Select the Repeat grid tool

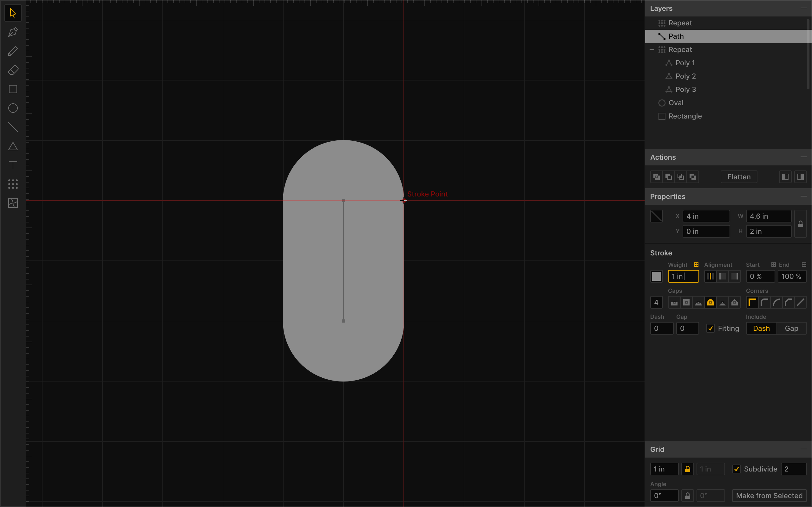tap(13, 184)
